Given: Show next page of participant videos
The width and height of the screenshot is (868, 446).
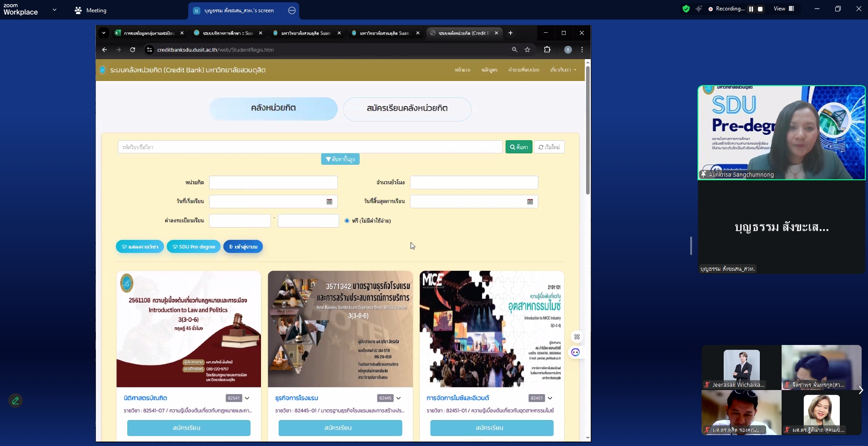Looking at the screenshot, I should click(860, 390).
